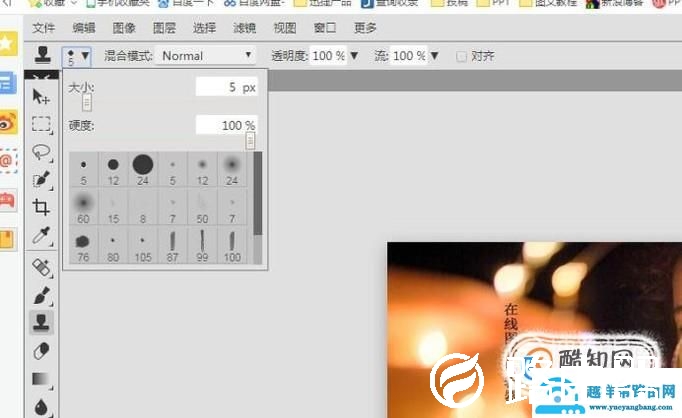Toggle the 对齐 (aligned) checkbox
The height and width of the screenshot is (418, 682).
(461, 56)
